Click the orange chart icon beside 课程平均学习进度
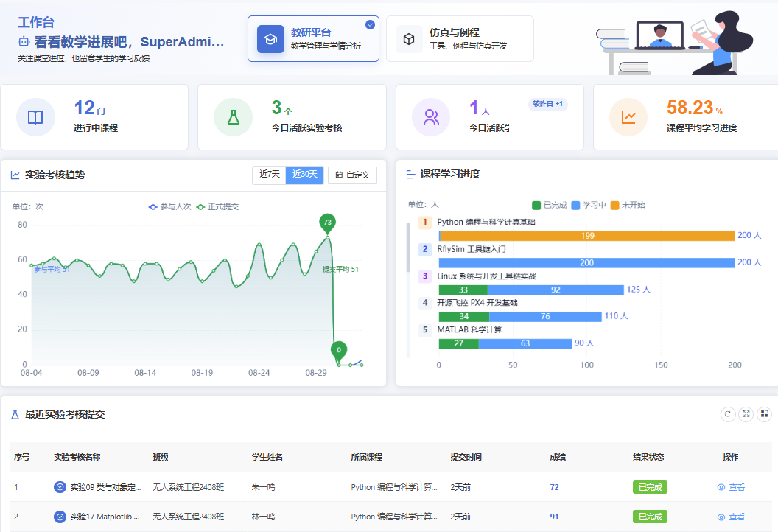778x532 pixels. (628, 117)
